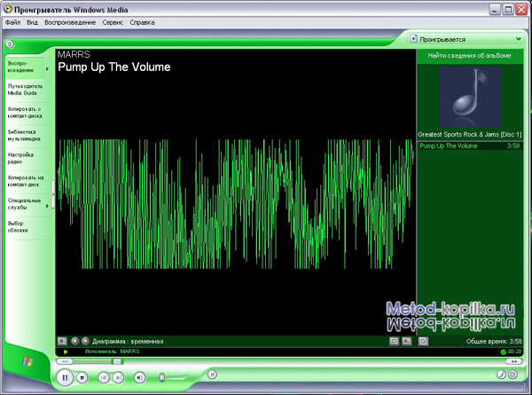Click the Stop button
Image resolution: width=532 pixels, height=395 pixels.
[82, 377]
